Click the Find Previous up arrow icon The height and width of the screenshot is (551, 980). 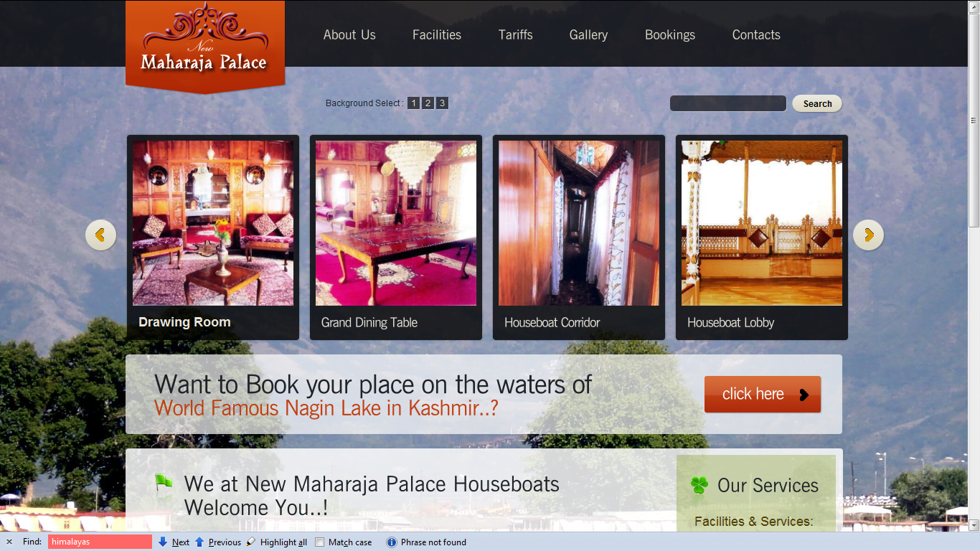(199, 542)
